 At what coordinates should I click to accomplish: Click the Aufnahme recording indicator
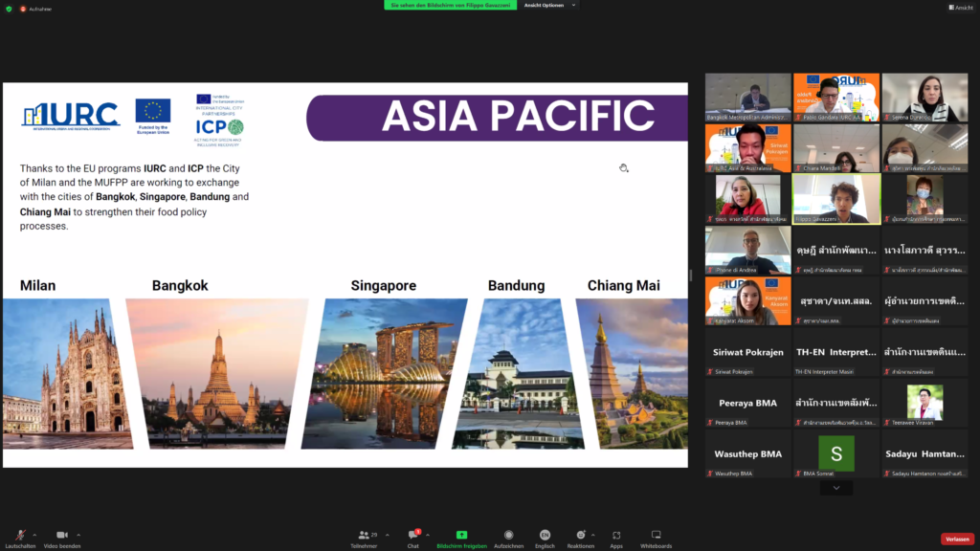click(36, 8)
